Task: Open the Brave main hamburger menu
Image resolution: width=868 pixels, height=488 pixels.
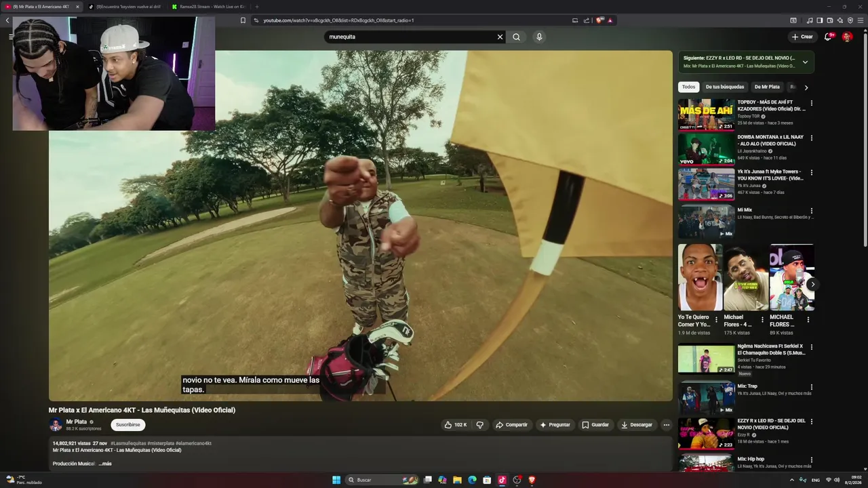Action: (x=861, y=20)
